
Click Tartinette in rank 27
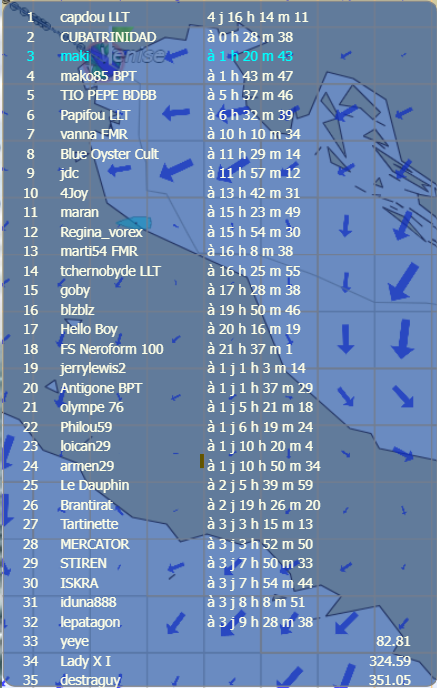pos(89,524)
